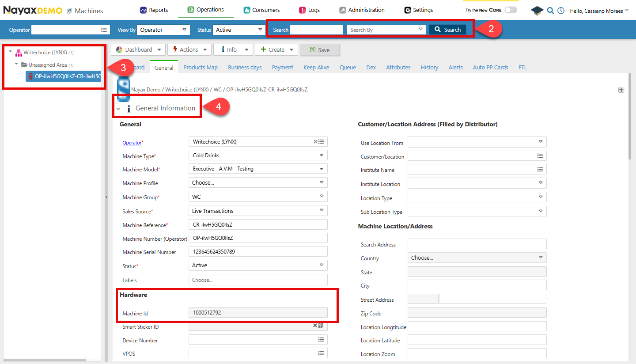This screenshot has height=364, width=636.
Task: Open the View By Operator dropdown
Action: pos(163,30)
